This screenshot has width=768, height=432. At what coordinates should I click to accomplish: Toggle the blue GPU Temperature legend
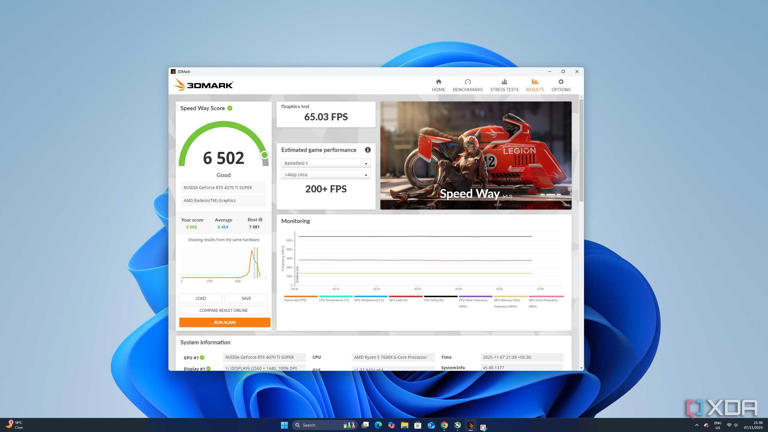click(x=370, y=298)
